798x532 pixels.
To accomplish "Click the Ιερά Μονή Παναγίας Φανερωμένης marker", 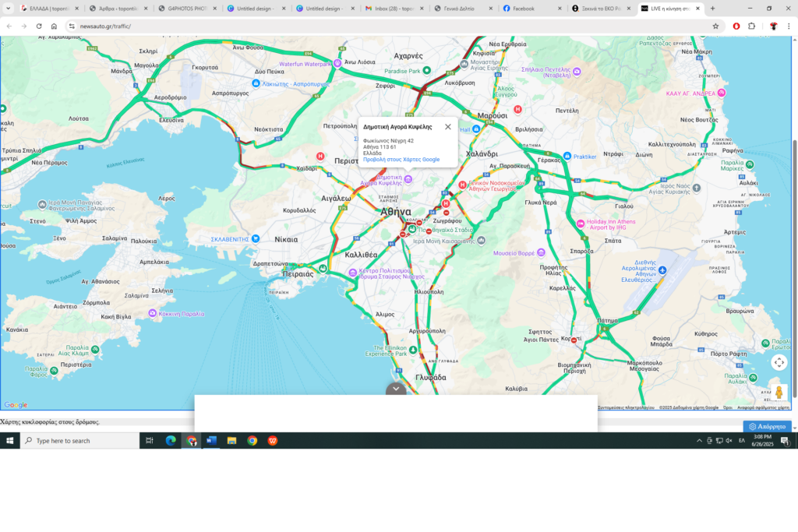I will [x=42, y=204].
